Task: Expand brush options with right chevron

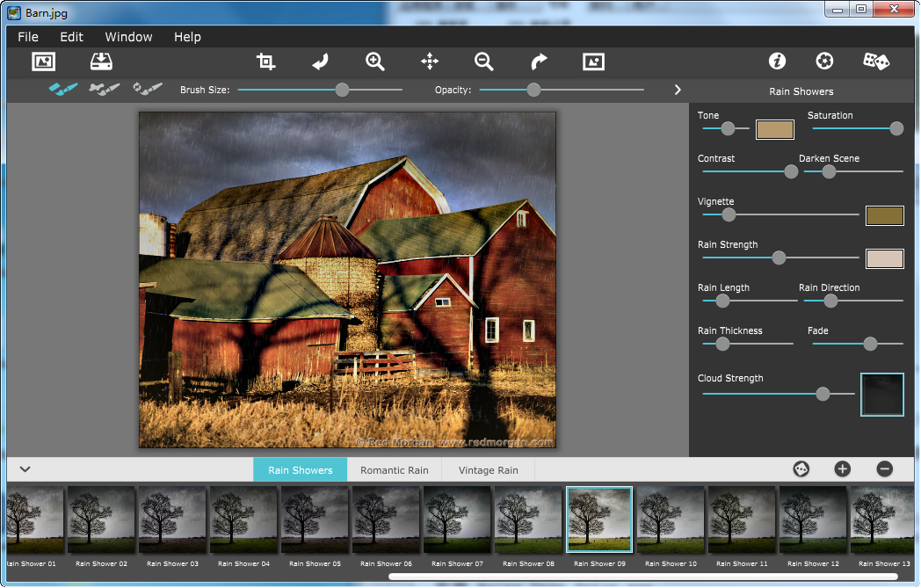Action: click(678, 90)
